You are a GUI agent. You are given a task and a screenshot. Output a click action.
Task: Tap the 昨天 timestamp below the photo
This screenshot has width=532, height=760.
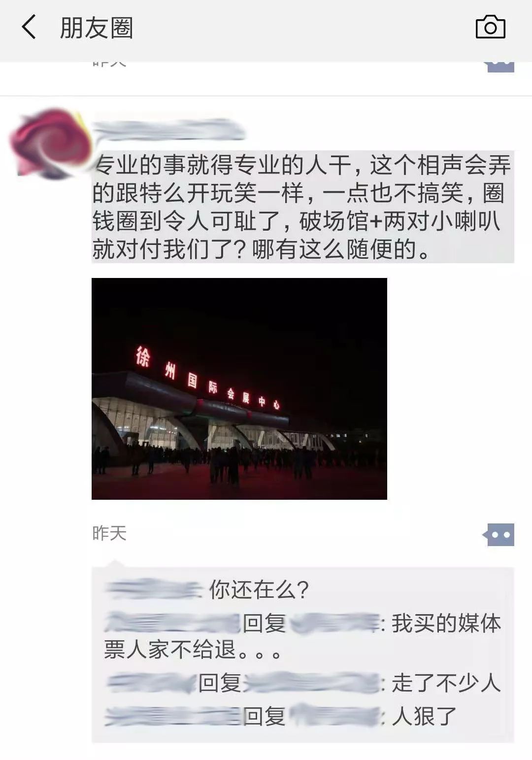pos(109,533)
